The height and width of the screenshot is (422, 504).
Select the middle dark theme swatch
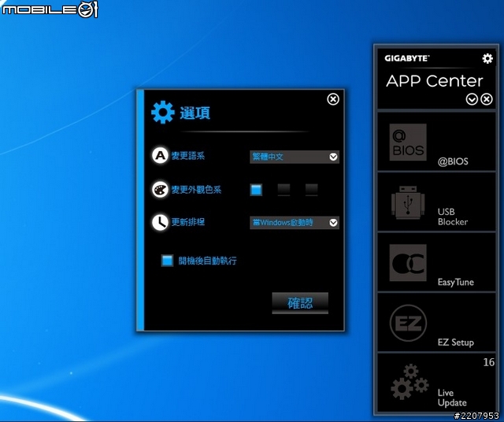click(x=283, y=190)
